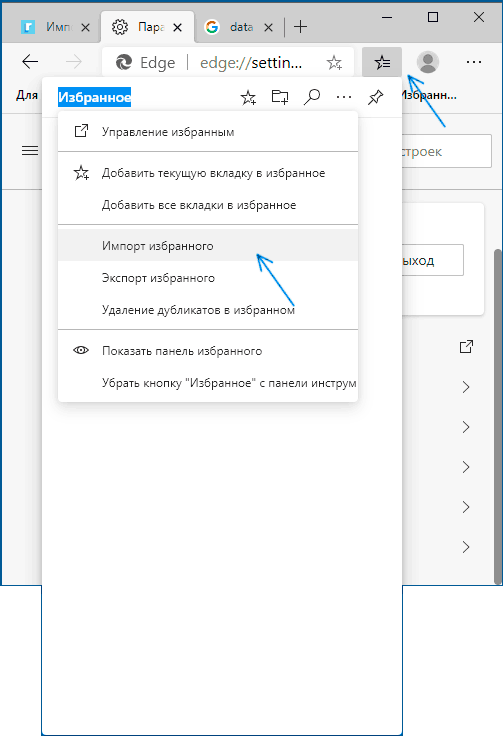Go back using the browser back arrow

(x=30, y=61)
